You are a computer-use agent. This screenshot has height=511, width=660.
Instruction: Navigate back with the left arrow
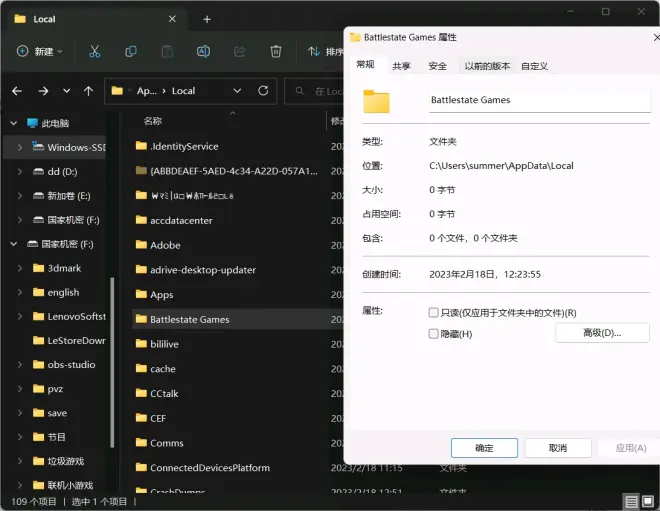(17, 90)
